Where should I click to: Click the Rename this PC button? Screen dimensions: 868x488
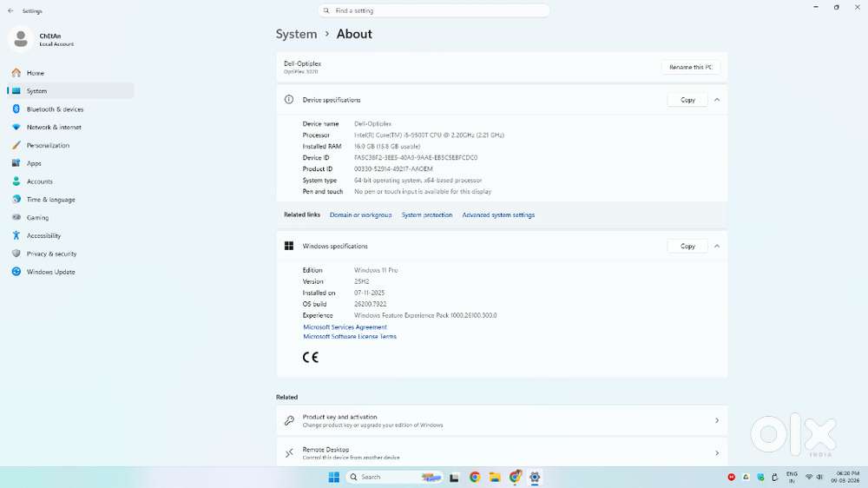click(690, 67)
